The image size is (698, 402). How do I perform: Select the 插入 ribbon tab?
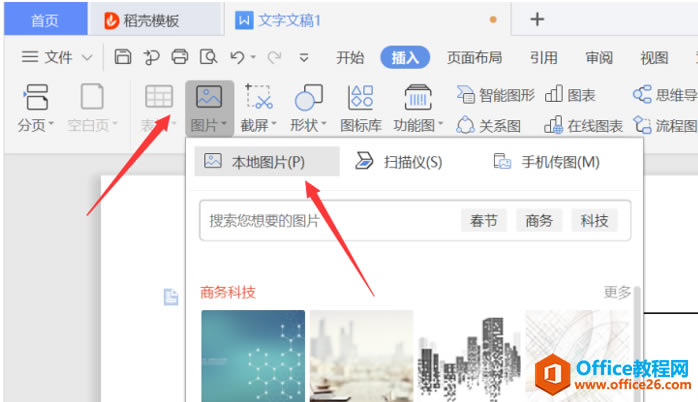point(405,57)
